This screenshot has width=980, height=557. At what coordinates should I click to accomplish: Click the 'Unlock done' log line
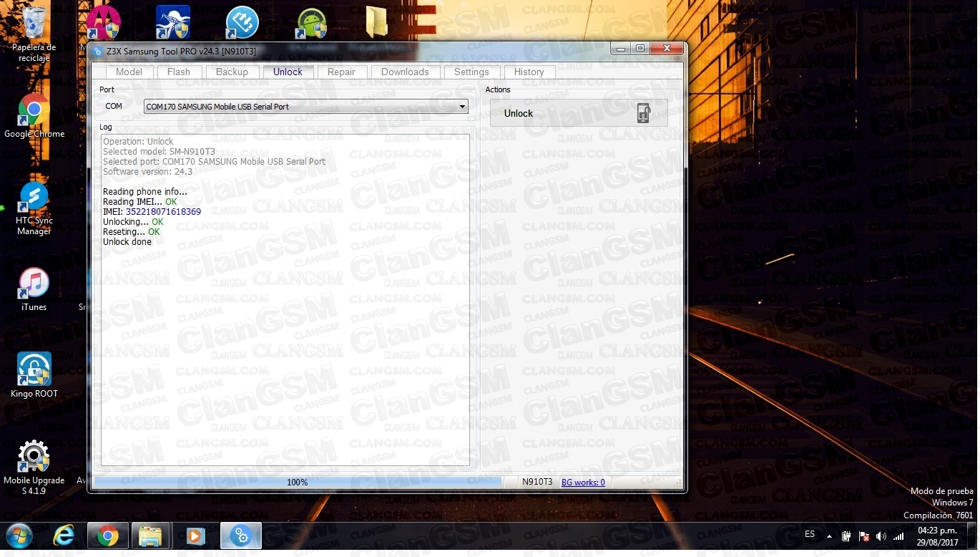click(127, 242)
